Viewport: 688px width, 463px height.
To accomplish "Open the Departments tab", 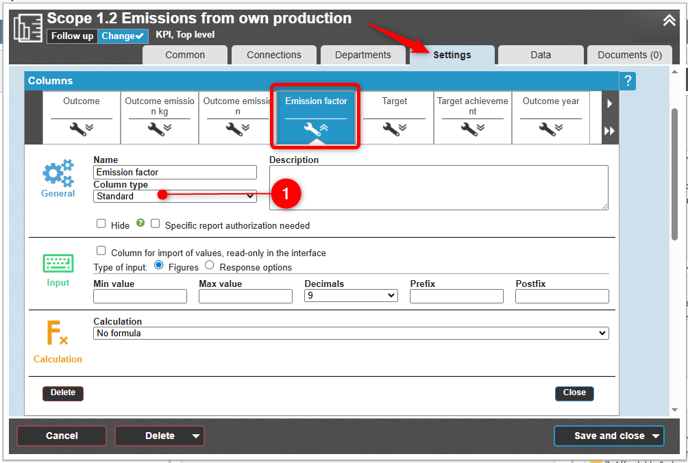I will (362, 55).
